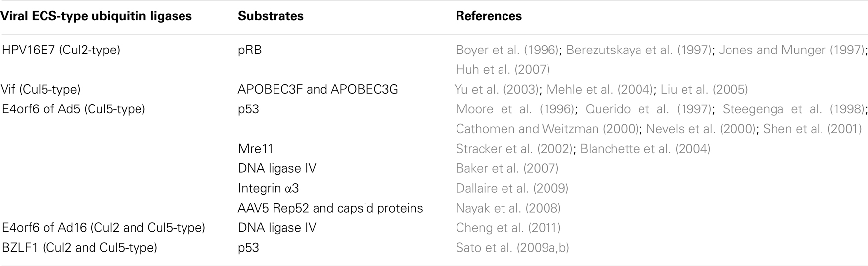Click the Berezutskaya et al. (1997) citation
The height and width of the screenshot is (266, 868).
click(639, 50)
